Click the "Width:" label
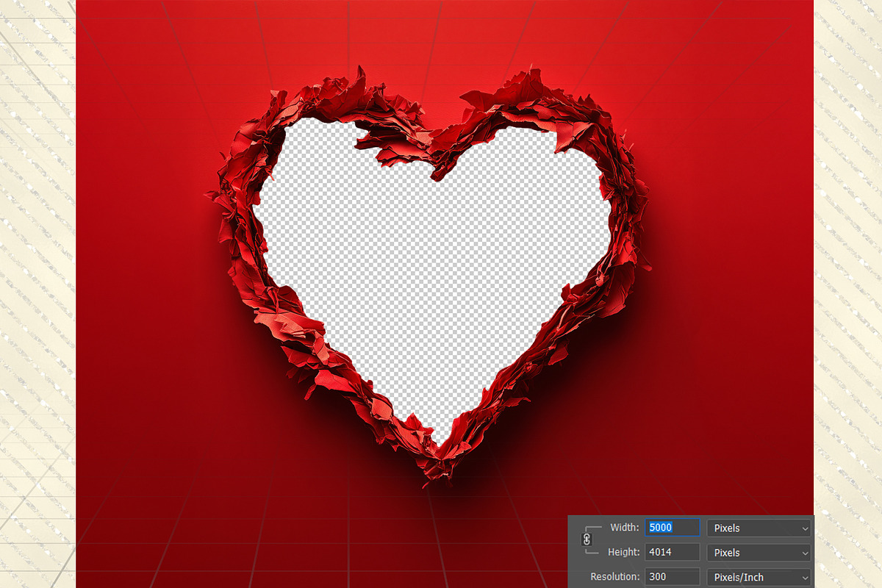The width and height of the screenshot is (882, 588). click(x=625, y=528)
